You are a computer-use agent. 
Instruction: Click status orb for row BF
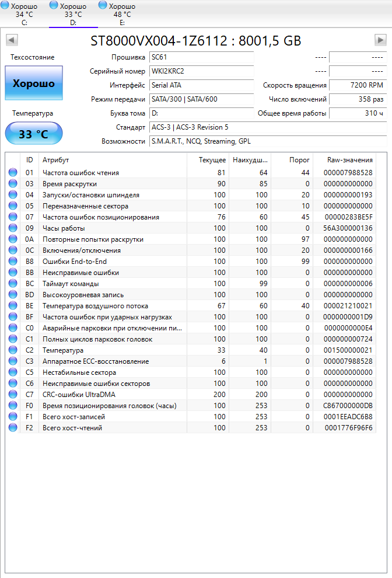point(13,316)
